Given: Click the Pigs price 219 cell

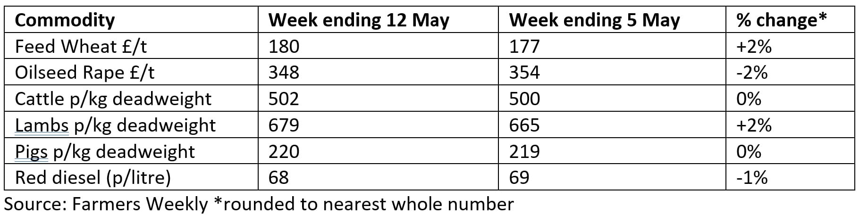Looking at the screenshot, I should point(524,152).
